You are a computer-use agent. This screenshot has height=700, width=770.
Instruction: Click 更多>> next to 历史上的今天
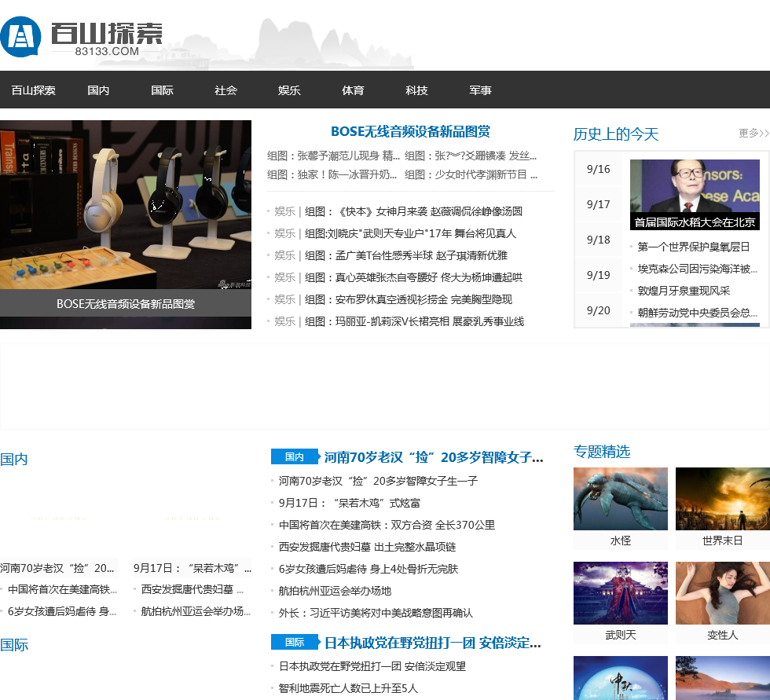click(x=753, y=133)
